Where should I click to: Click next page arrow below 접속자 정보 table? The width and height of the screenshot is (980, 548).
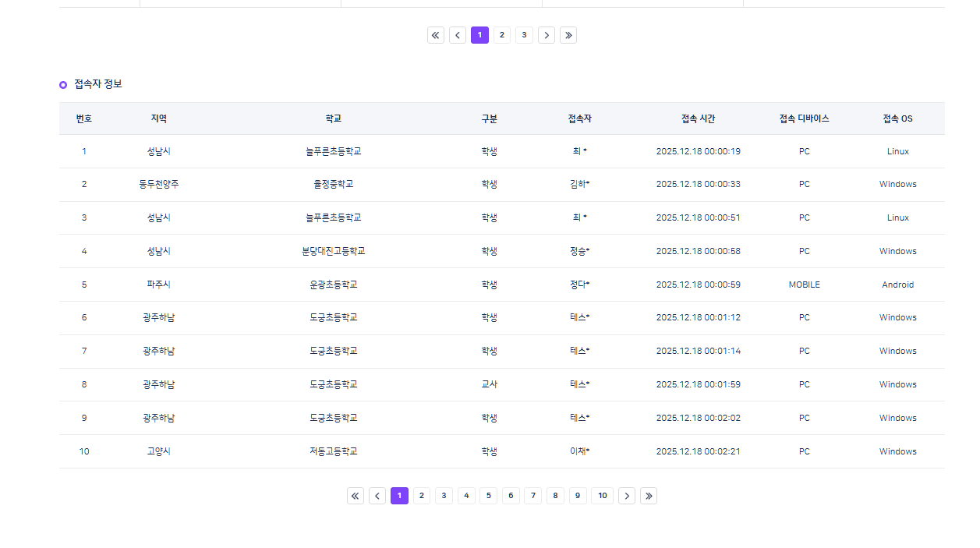[x=627, y=496]
